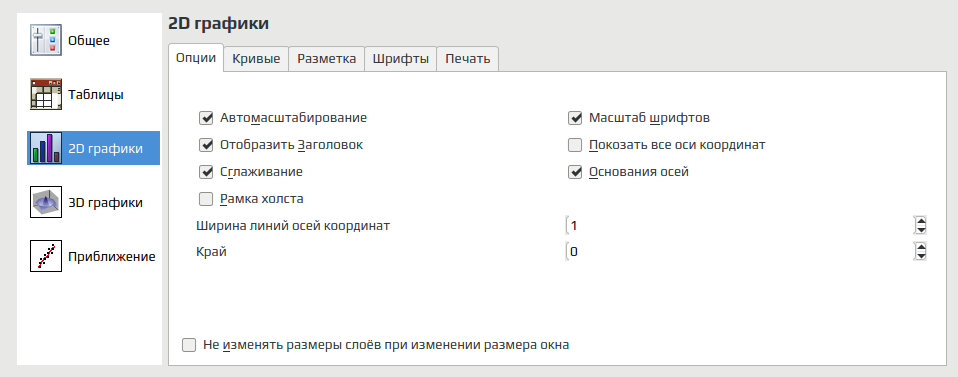Decrease the Край spinner value
Viewport: 958px width, 377px height.
pos(921,255)
